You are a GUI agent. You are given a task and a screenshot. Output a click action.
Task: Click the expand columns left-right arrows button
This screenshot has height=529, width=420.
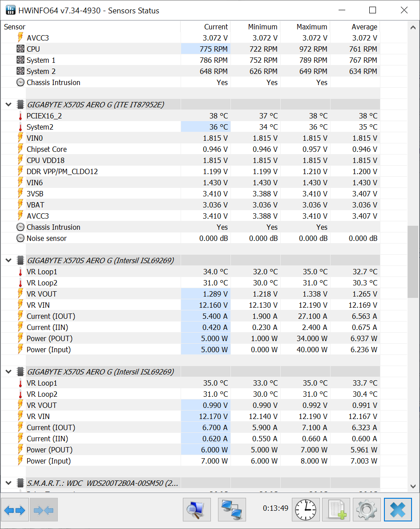[15, 510]
